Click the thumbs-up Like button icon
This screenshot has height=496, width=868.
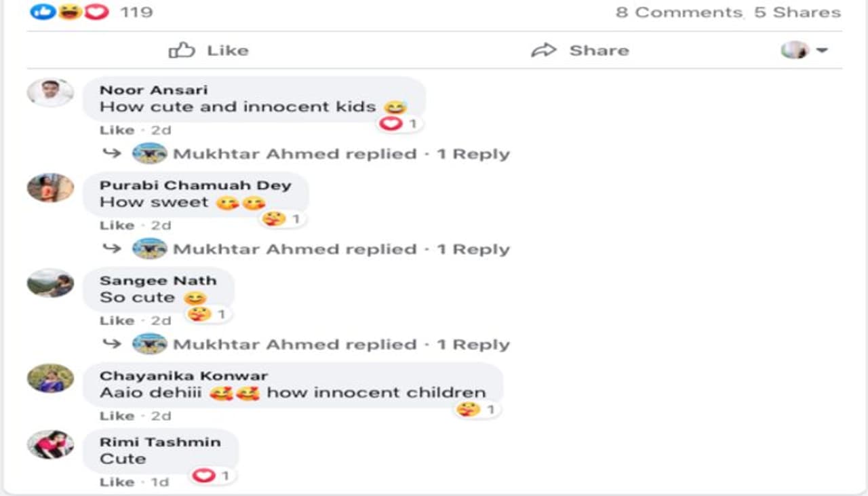(182, 50)
